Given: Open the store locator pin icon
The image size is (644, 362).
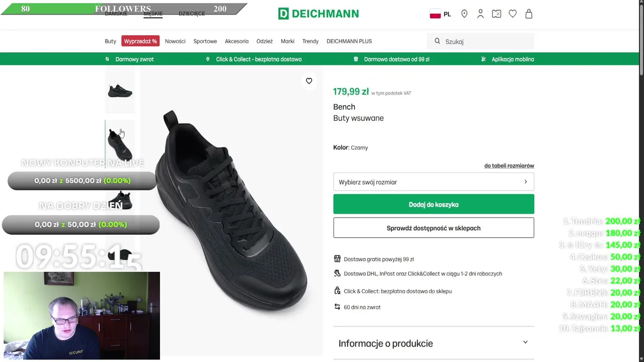Looking at the screenshot, I should tap(464, 14).
